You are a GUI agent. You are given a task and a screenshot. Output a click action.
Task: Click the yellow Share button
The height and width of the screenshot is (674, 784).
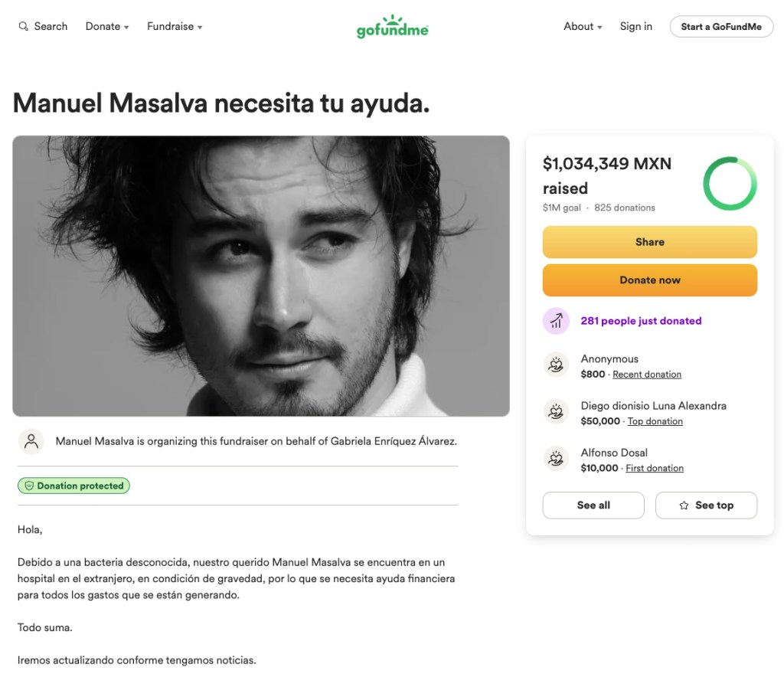click(x=649, y=242)
